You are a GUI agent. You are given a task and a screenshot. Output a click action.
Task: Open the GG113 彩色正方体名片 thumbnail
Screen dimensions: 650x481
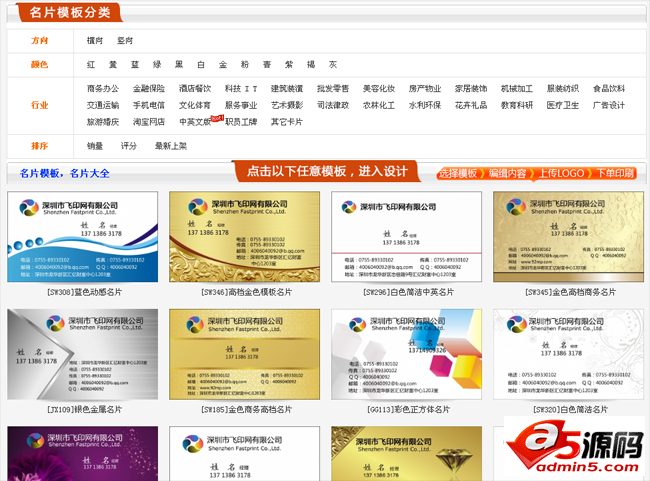click(x=406, y=354)
